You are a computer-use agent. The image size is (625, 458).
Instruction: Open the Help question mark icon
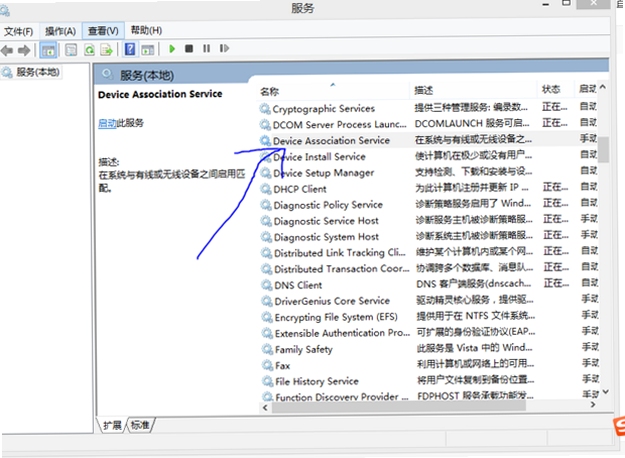tap(130, 49)
